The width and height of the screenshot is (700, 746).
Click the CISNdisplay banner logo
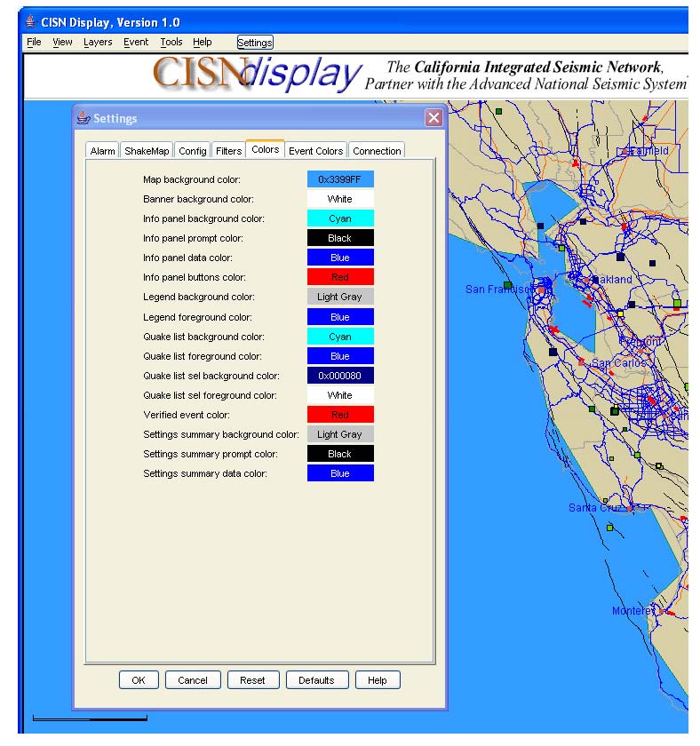click(257, 74)
